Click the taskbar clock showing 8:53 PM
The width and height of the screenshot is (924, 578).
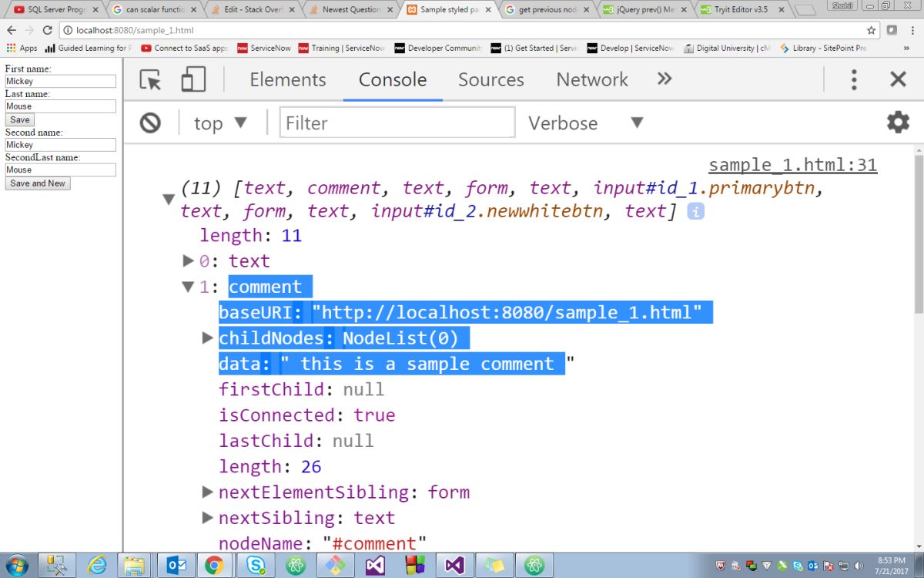click(891, 565)
